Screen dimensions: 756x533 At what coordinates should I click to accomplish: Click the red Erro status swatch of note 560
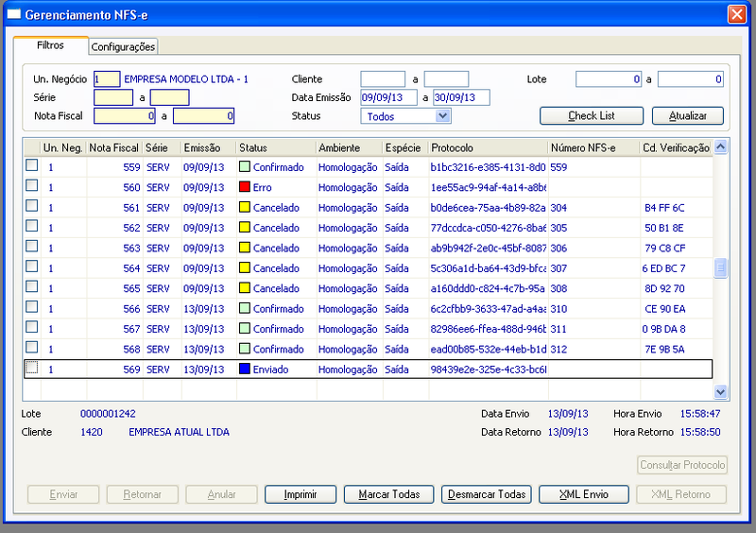coord(245,187)
